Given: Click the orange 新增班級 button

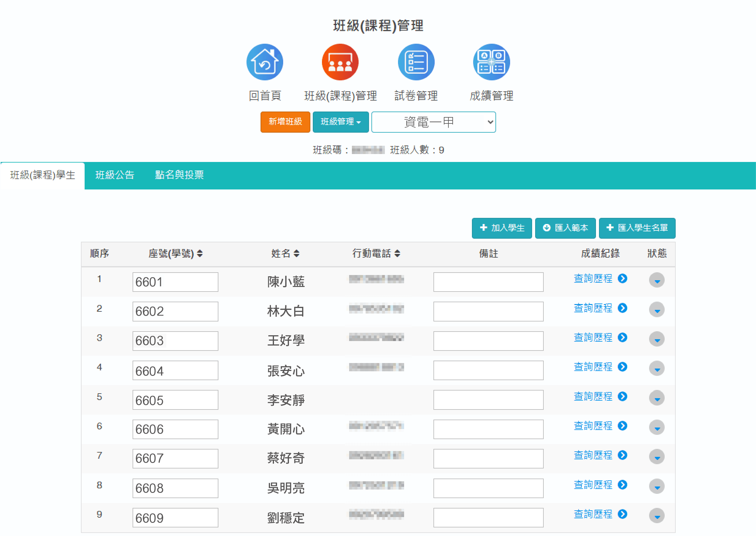Looking at the screenshot, I should pos(285,122).
